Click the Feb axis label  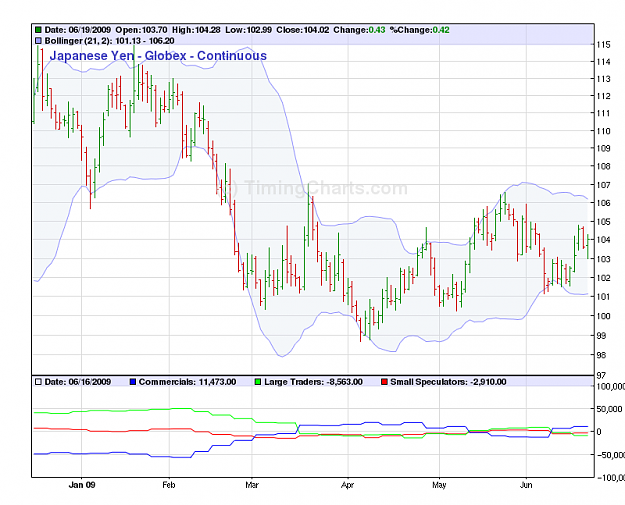pos(169,485)
